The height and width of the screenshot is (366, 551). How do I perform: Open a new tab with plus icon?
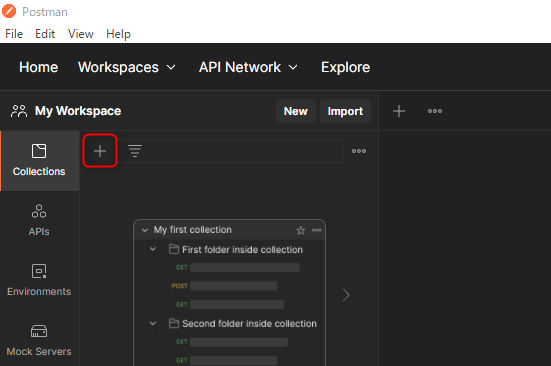point(399,111)
